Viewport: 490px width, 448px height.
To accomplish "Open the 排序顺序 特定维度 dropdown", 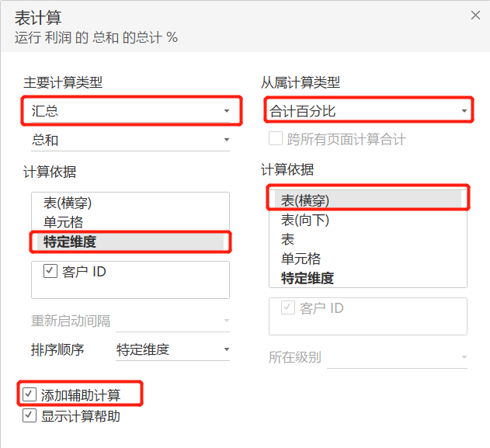I will pos(172,349).
